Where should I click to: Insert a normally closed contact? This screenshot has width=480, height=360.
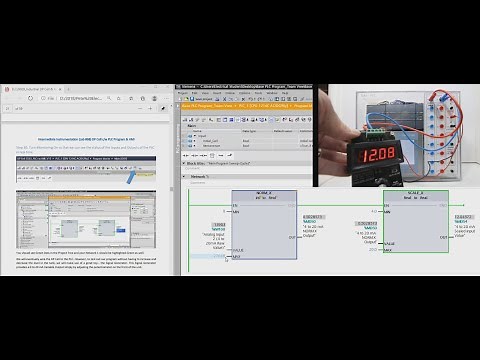(x=195, y=155)
